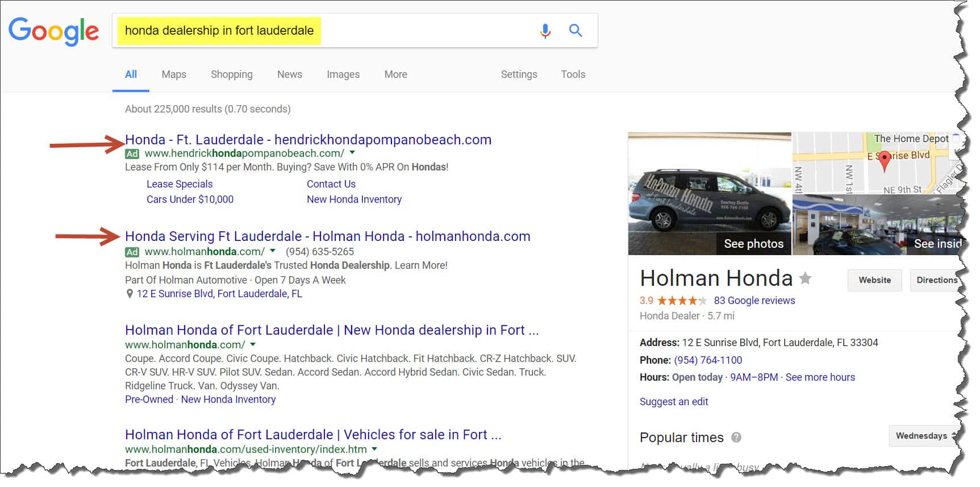The height and width of the screenshot is (487, 980).
Task: Click the red map marker on map
Action: (884, 162)
